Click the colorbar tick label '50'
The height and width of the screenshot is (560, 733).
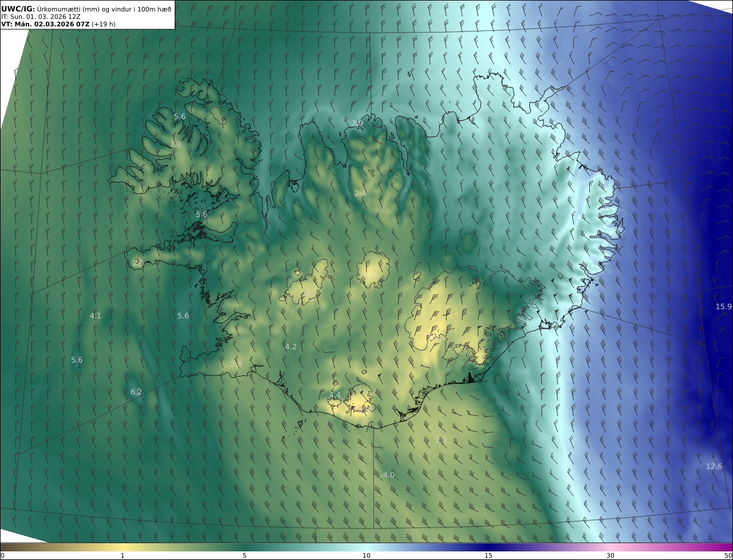click(728, 556)
